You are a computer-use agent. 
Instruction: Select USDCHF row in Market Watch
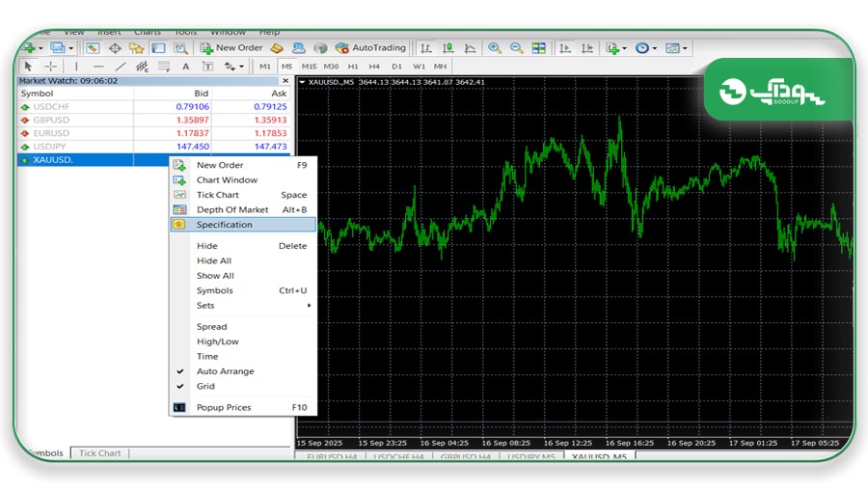(154, 106)
